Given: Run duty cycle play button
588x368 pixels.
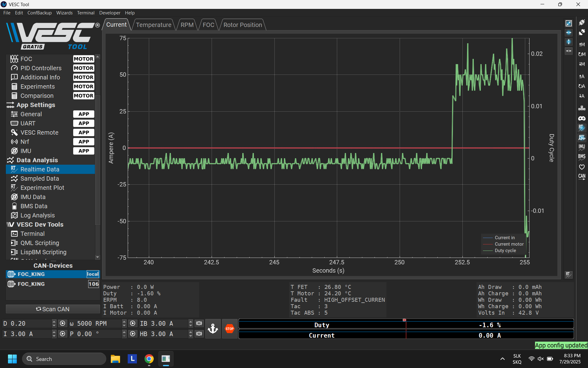Looking at the screenshot, I should 62,324.
